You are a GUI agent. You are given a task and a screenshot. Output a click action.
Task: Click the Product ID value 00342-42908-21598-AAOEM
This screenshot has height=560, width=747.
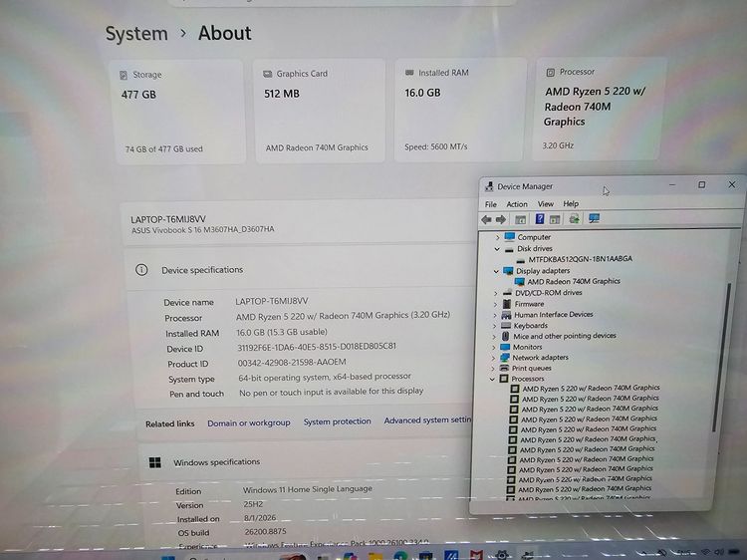coord(292,363)
